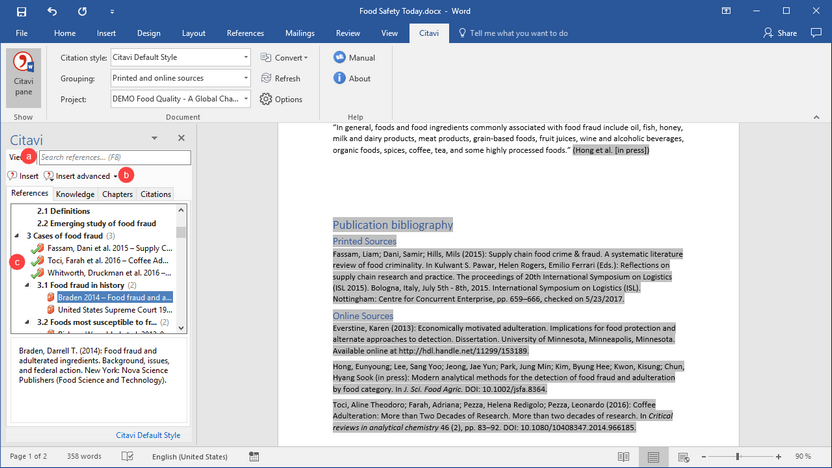Switch to the Insert ribbon tab

tap(106, 33)
